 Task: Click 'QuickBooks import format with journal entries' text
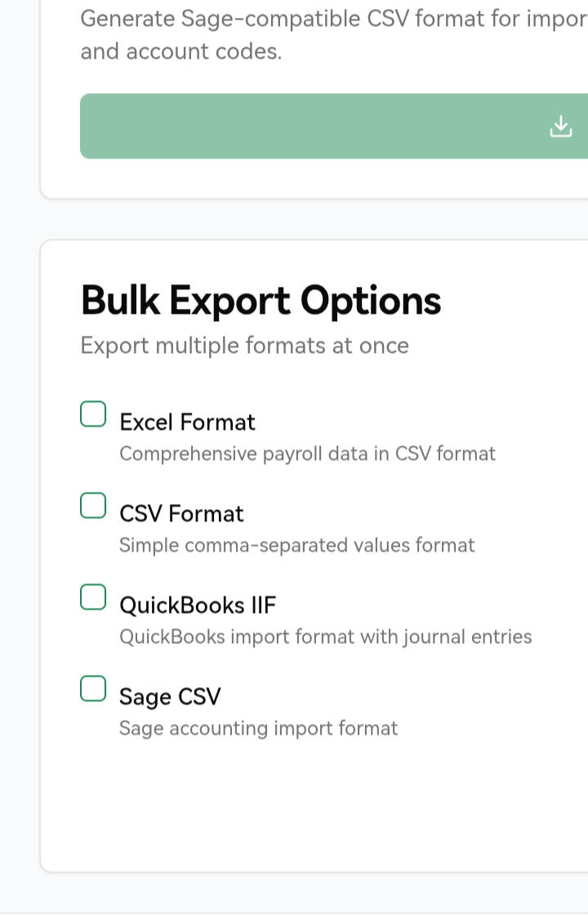click(x=325, y=637)
